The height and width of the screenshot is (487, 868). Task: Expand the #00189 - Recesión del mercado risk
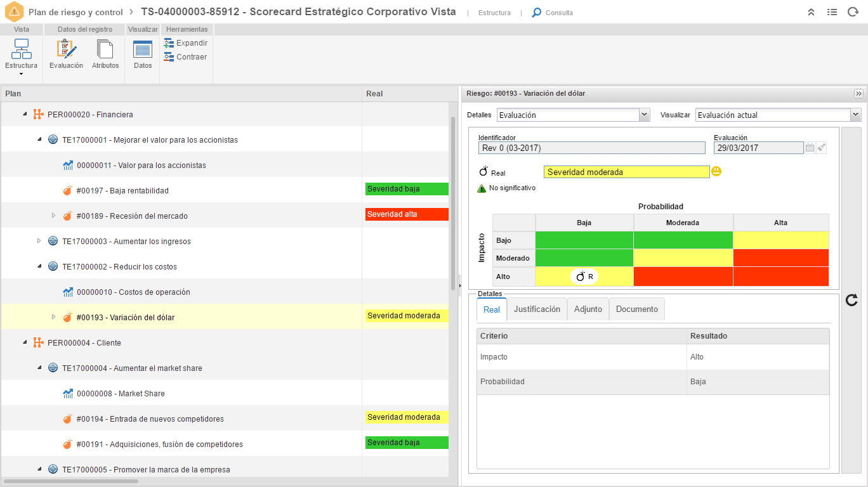pyautogui.click(x=53, y=216)
